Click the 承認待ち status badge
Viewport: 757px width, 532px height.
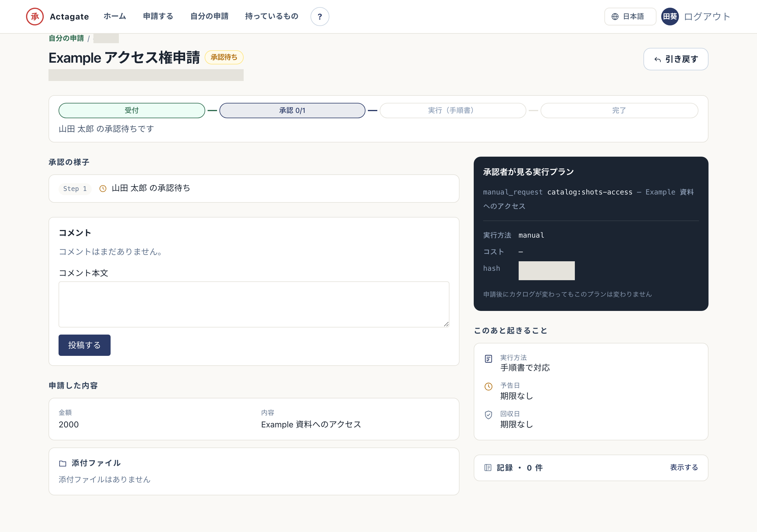(224, 57)
